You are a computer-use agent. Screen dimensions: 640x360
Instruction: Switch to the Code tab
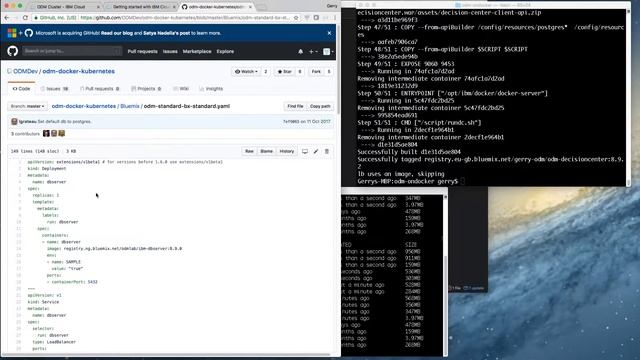tap(21, 89)
